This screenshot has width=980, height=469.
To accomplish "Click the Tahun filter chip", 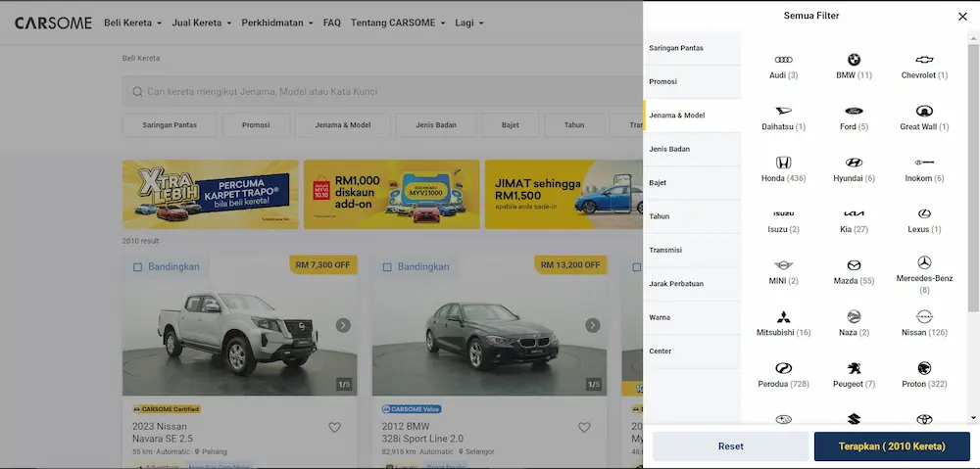I will [574, 125].
